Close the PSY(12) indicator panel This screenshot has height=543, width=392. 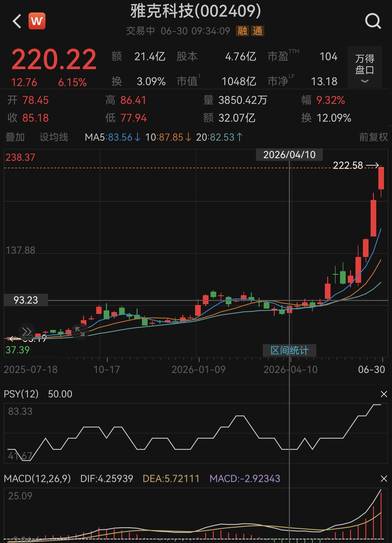[384, 394]
